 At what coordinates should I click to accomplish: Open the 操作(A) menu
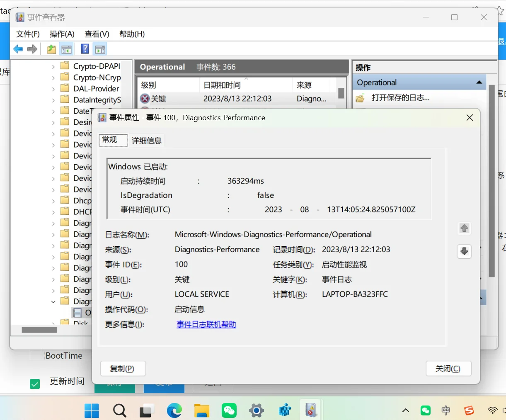coord(62,34)
